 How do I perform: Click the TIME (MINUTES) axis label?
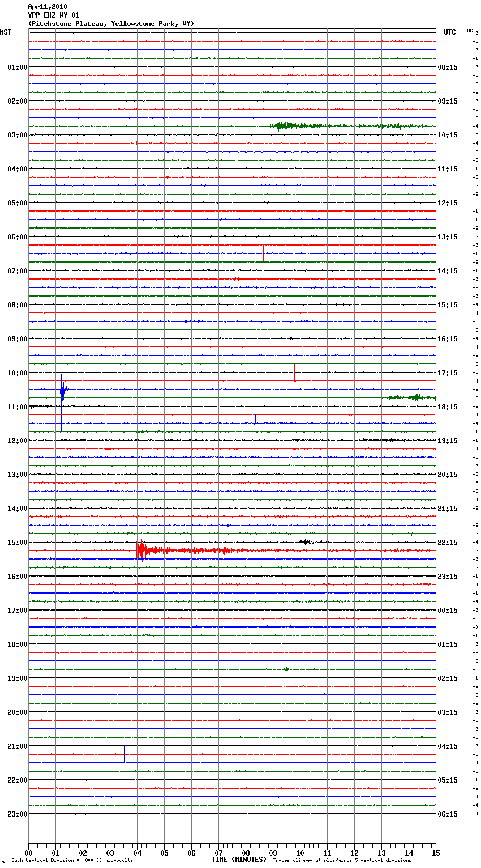coord(239,860)
